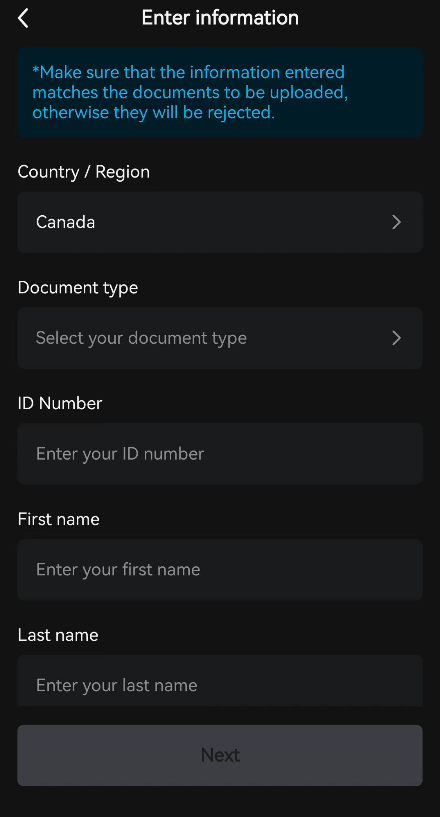Select the 'Canada' value text
Viewport: 440px width, 817px height.
coord(65,222)
